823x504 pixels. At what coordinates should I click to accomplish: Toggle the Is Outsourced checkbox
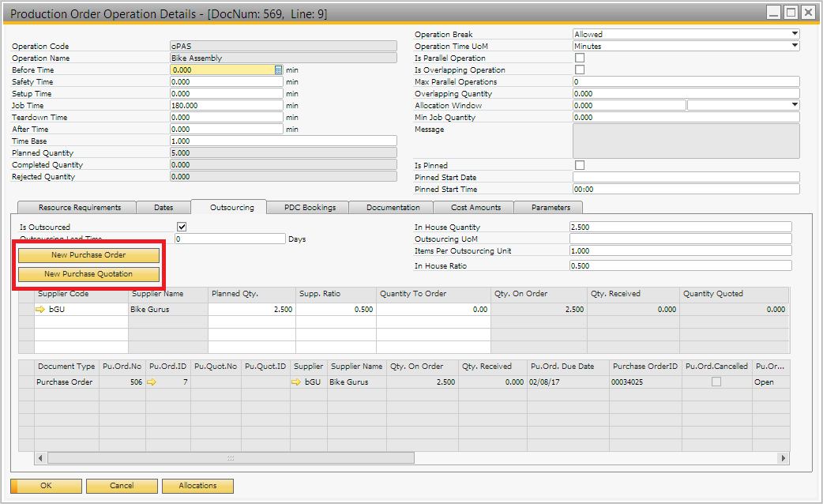point(182,227)
